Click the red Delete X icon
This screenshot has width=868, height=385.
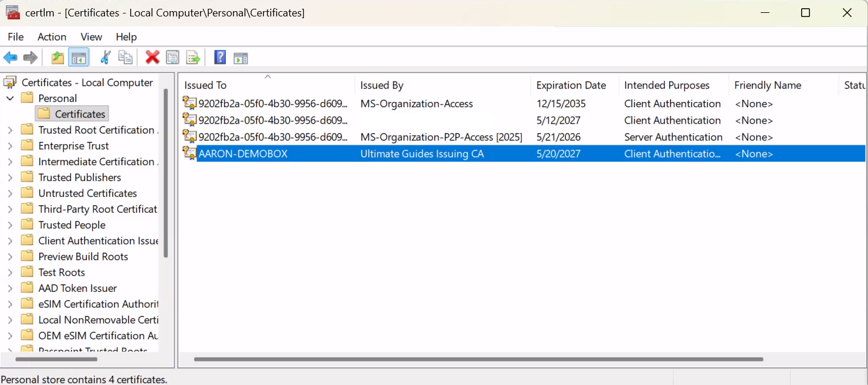(x=152, y=57)
